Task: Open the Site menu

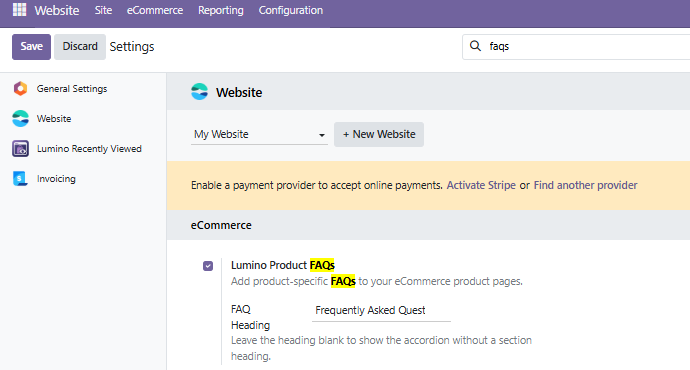Action: pos(103,10)
